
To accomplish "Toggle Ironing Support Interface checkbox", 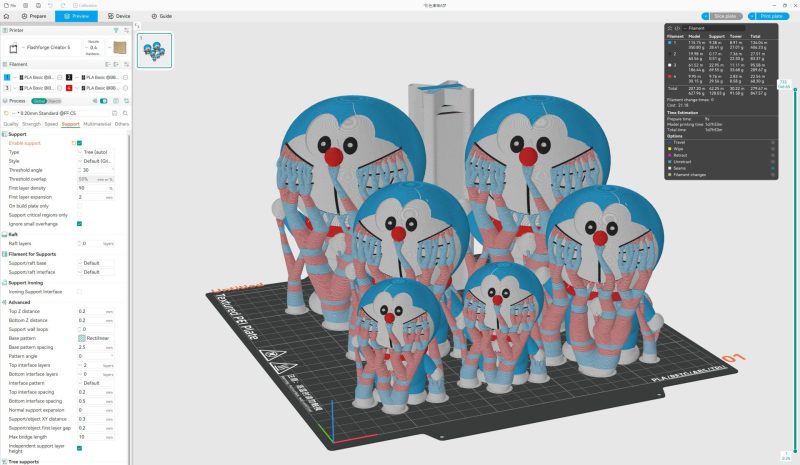I will (79, 291).
